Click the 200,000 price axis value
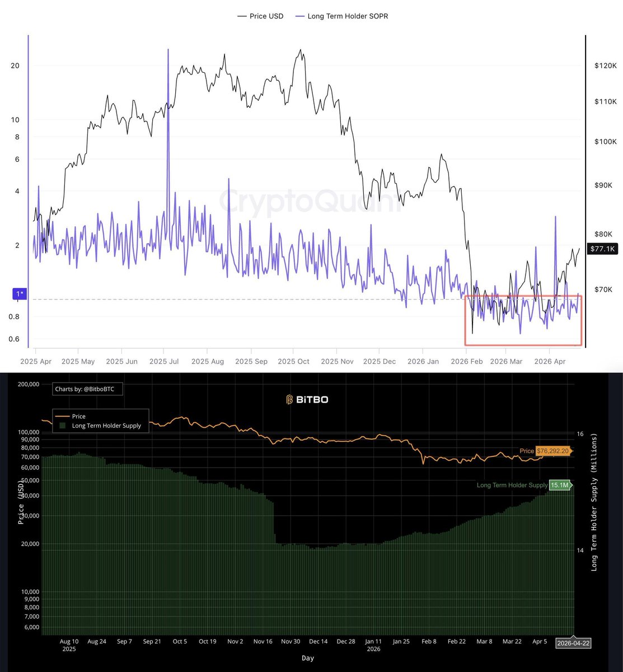 click(27, 385)
